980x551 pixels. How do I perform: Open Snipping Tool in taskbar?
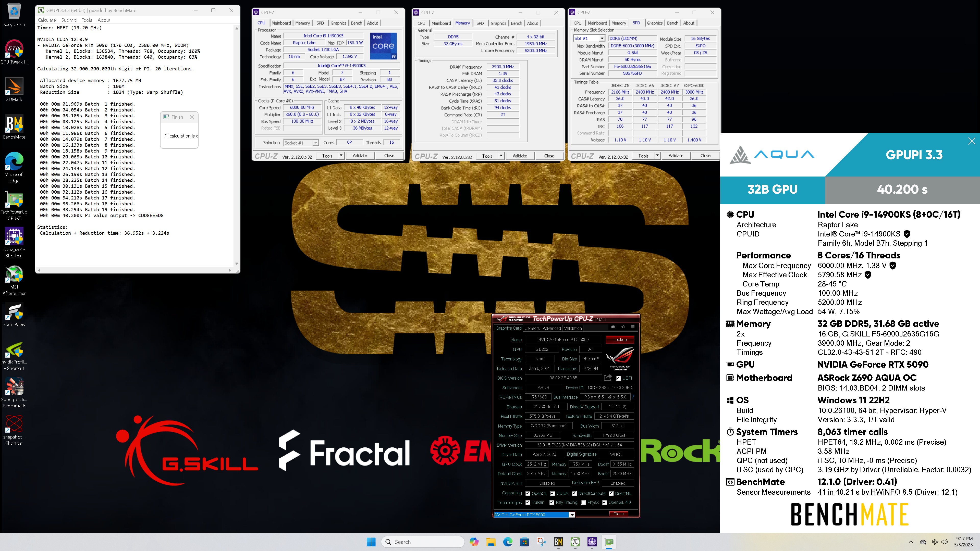[541, 542]
